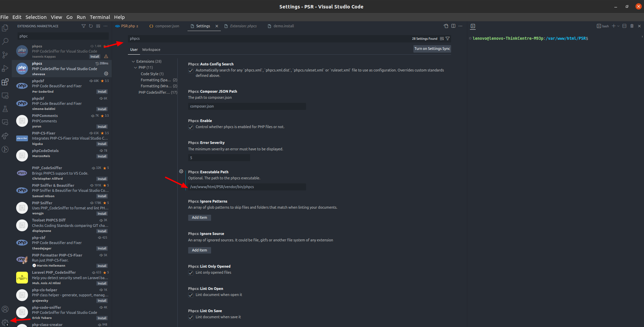Click Turn on Settings Sync button
This screenshot has height=327, width=644.
coord(432,49)
